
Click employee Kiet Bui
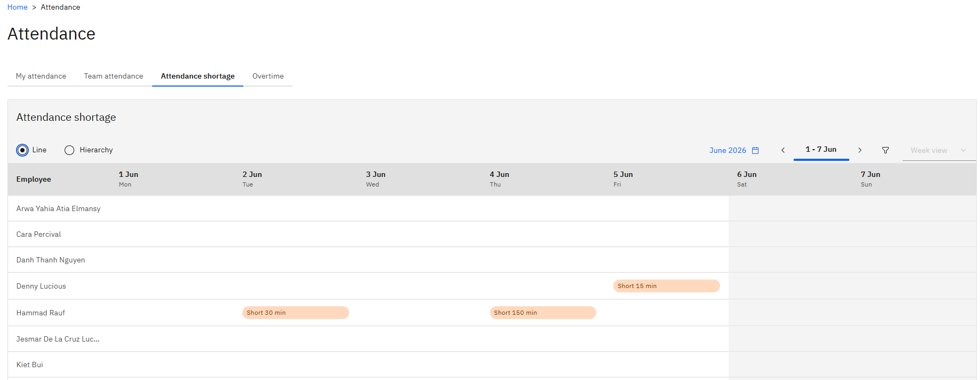30,365
